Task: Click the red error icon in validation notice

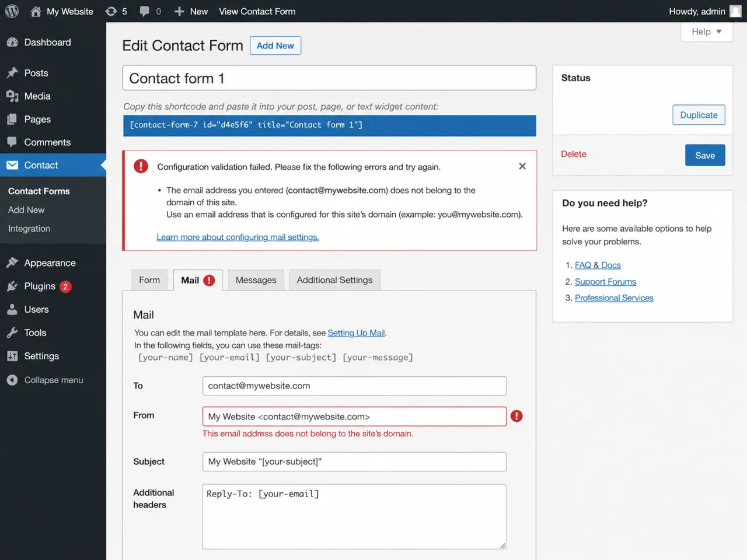Action: click(x=141, y=166)
